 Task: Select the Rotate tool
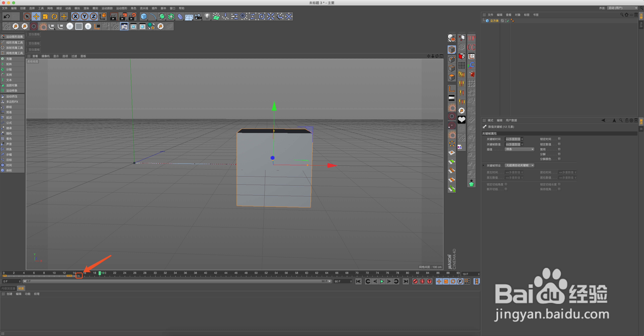54,16
